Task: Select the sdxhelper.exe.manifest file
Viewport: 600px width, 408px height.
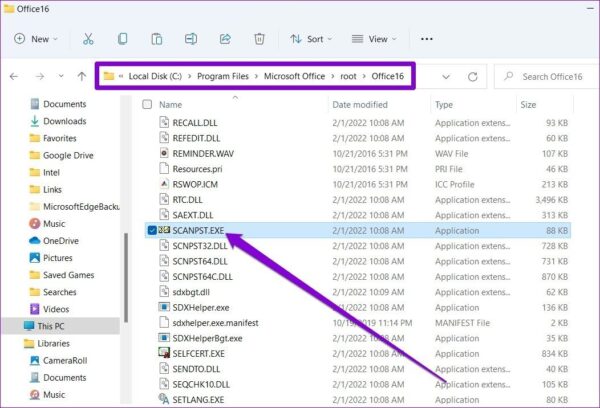Action: coord(215,323)
